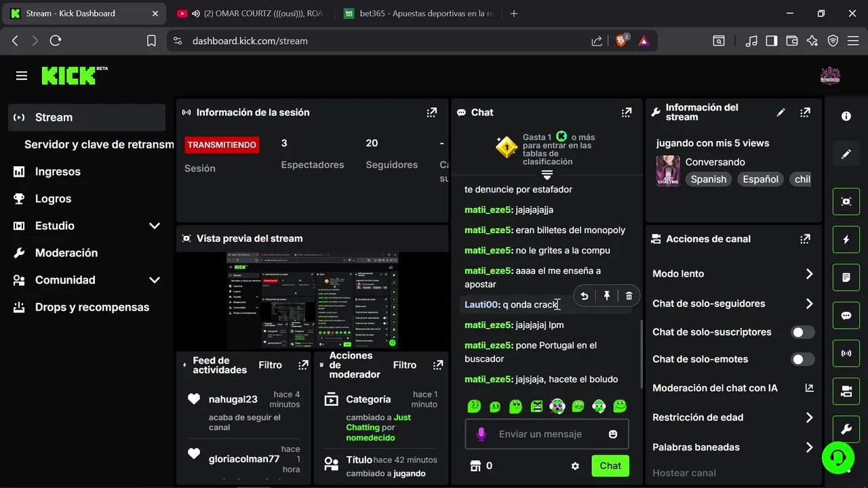868x488 pixels.
Task: Undo icon on Lauti00's message
Action: (585, 296)
